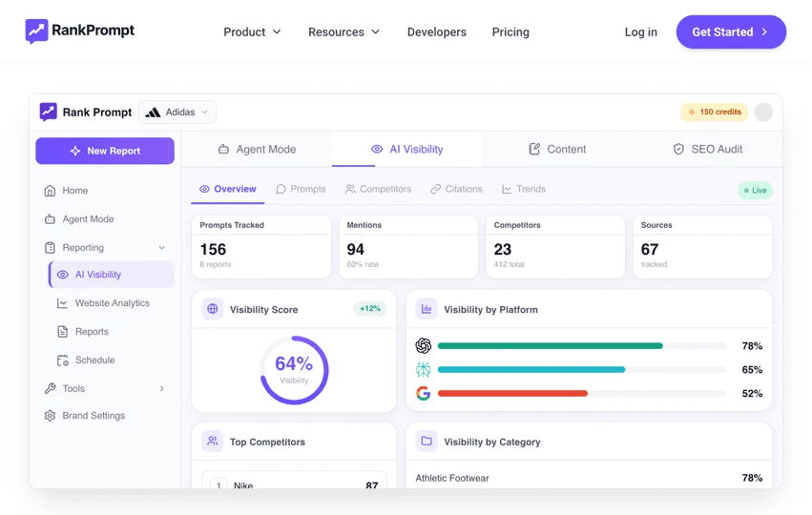Select the Prompts sub-tab
The width and height of the screenshot is (812, 515).
pyautogui.click(x=301, y=190)
